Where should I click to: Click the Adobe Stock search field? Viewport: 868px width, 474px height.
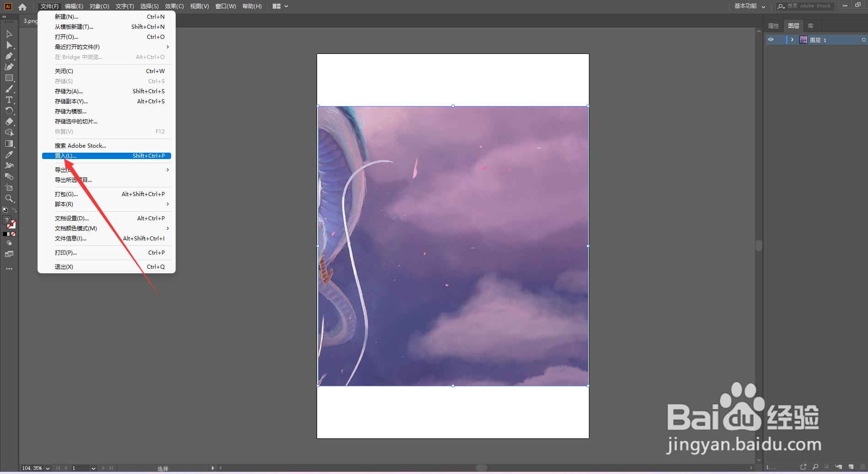click(x=805, y=6)
